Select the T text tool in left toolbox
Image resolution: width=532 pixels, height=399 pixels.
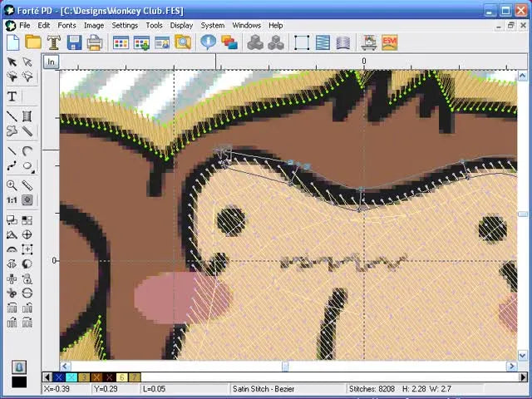(12, 96)
